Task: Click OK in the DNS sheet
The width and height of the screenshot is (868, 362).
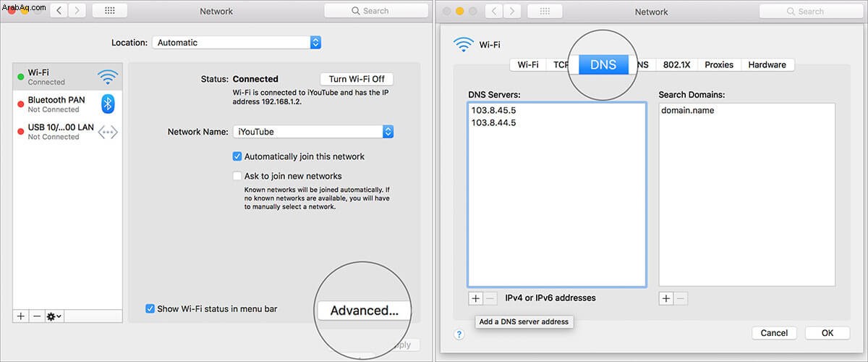Action: [x=827, y=333]
